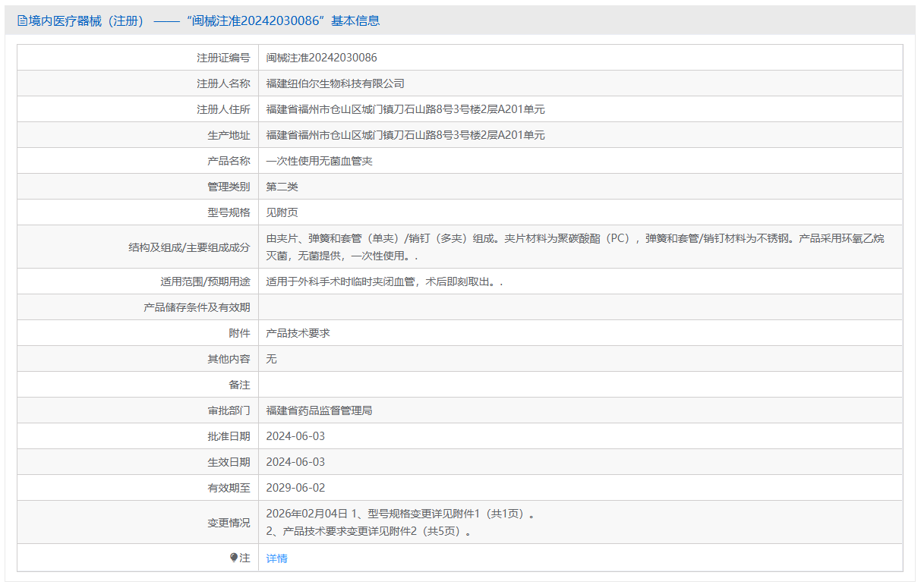Click the 第二类 management category value
The height and width of the screenshot is (588, 921).
282,187
